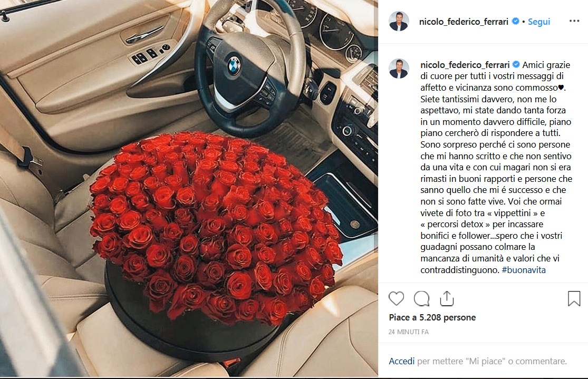The image size is (588, 379).
Task: Click the BMW logo on steering wheel
Action: pyautogui.click(x=234, y=65)
